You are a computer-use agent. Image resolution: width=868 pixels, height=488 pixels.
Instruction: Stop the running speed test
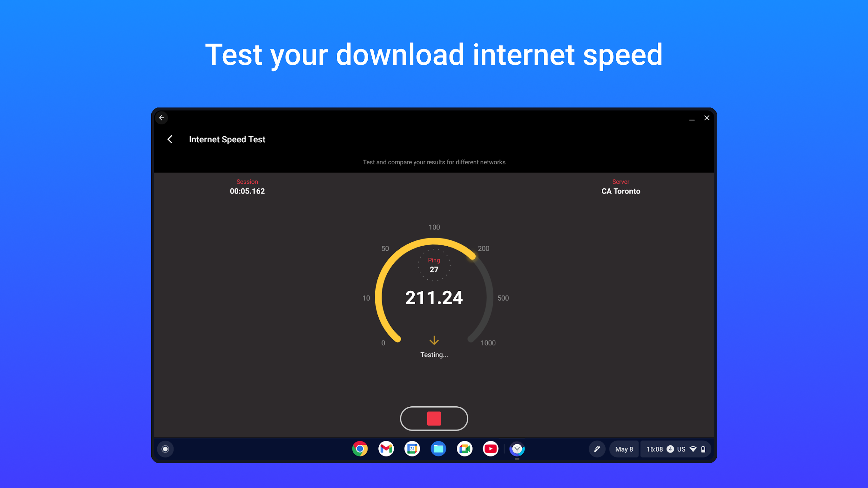click(x=434, y=419)
